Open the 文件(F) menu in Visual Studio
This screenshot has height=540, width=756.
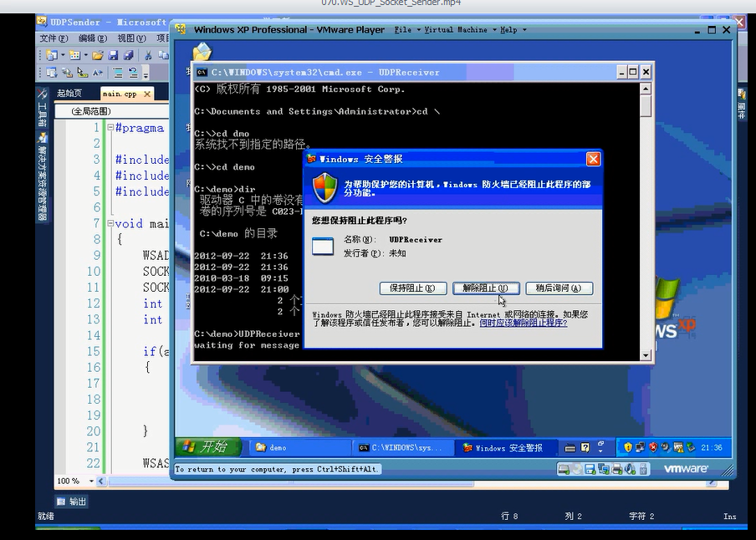click(x=54, y=38)
